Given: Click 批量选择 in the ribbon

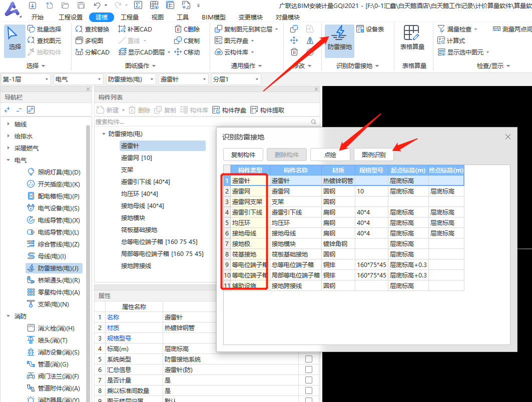Looking at the screenshot, I should tap(45, 29).
